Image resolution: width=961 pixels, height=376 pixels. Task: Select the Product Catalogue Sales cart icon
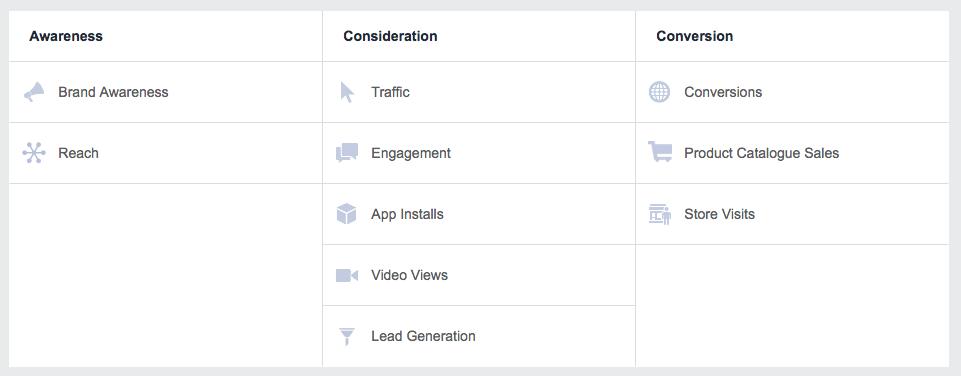click(x=660, y=152)
